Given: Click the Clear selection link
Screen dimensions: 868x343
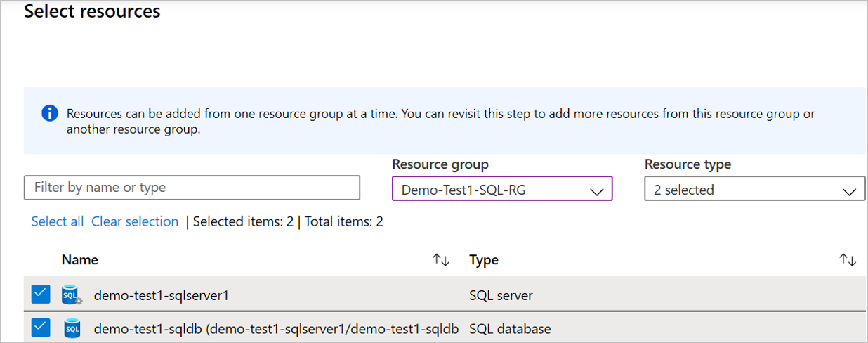Looking at the screenshot, I should pos(135,221).
